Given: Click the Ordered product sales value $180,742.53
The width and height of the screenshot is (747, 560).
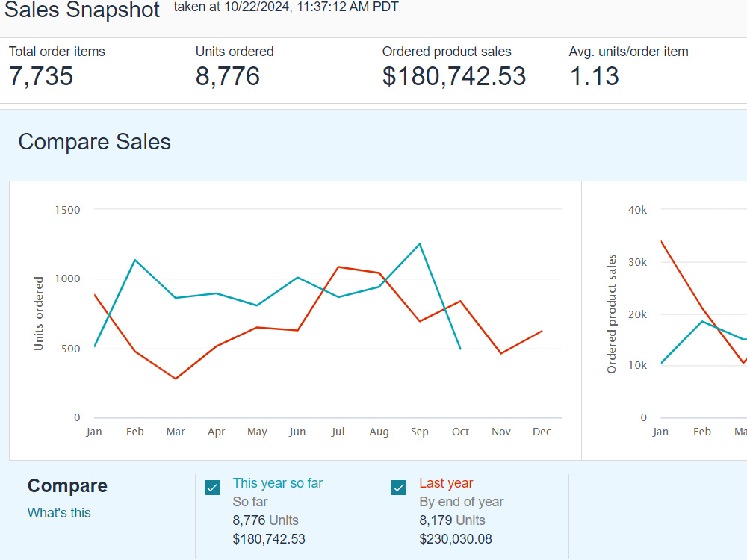Looking at the screenshot, I should pyautogui.click(x=454, y=76).
